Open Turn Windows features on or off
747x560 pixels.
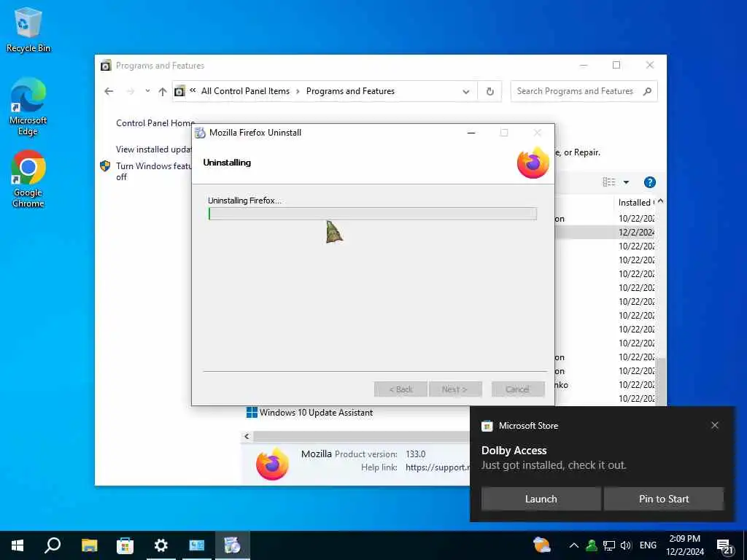[153, 171]
